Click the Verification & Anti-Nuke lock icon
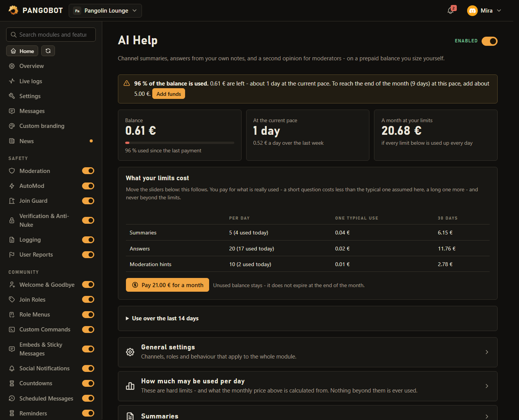The height and width of the screenshot is (420, 519). click(x=12, y=220)
